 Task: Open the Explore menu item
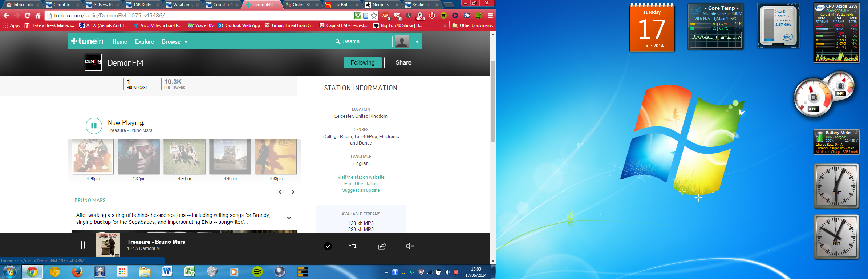145,42
